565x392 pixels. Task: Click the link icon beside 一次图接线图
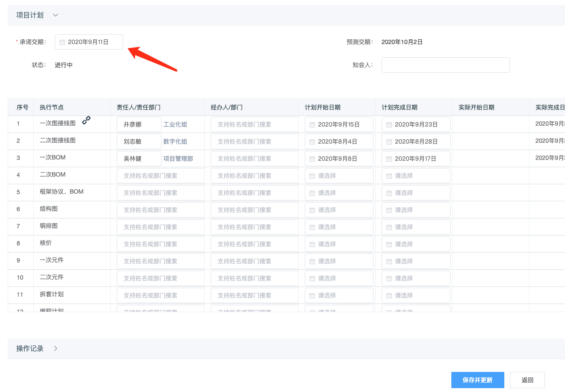click(x=86, y=120)
